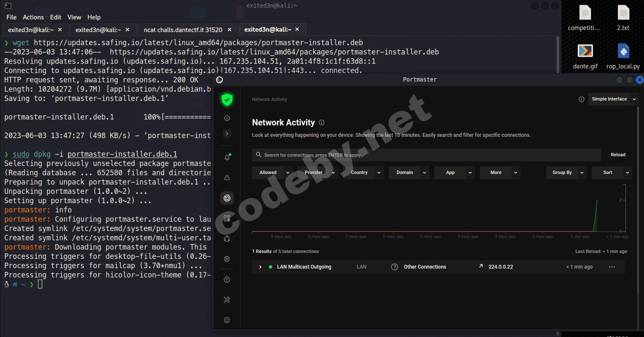The width and height of the screenshot is (644, 337).
Task: Open the Actions menu in terminal
Action: pos(33,17)
